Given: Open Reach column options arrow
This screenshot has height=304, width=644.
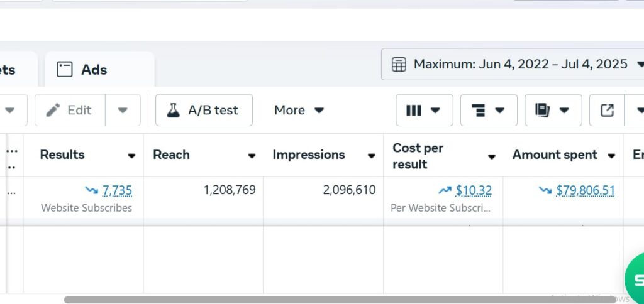Looking at the screenshot, I should tap(252, 156).
